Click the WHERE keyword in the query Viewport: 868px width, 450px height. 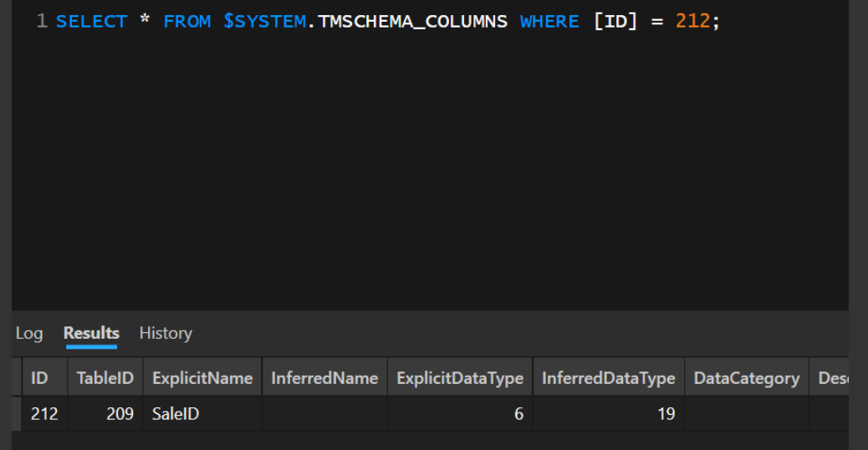(x=549, y=22)
